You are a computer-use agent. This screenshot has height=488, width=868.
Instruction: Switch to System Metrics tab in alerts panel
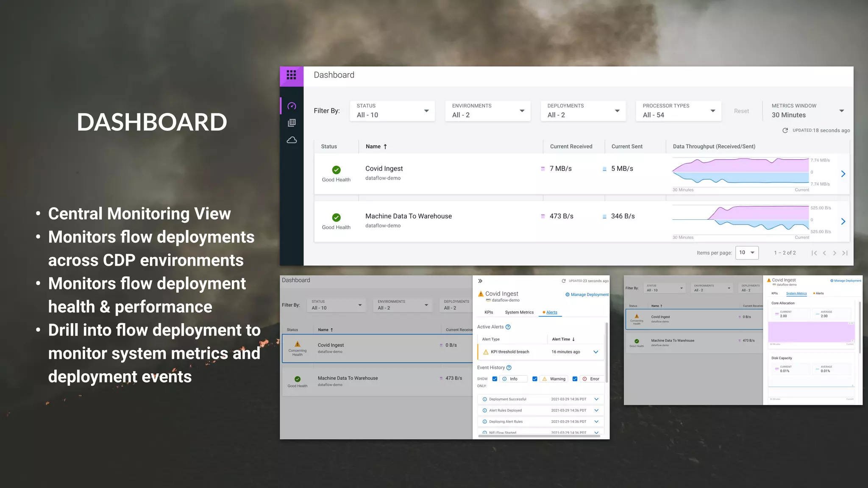519,312
